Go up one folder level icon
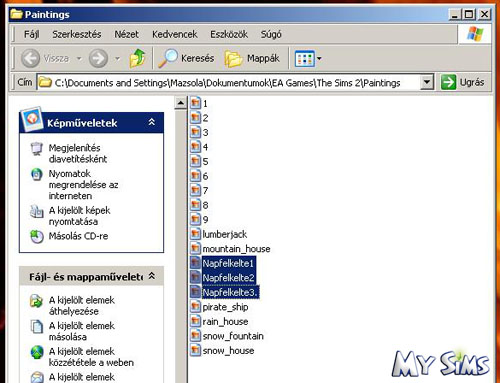500x383 pixels. pos(137,58)
